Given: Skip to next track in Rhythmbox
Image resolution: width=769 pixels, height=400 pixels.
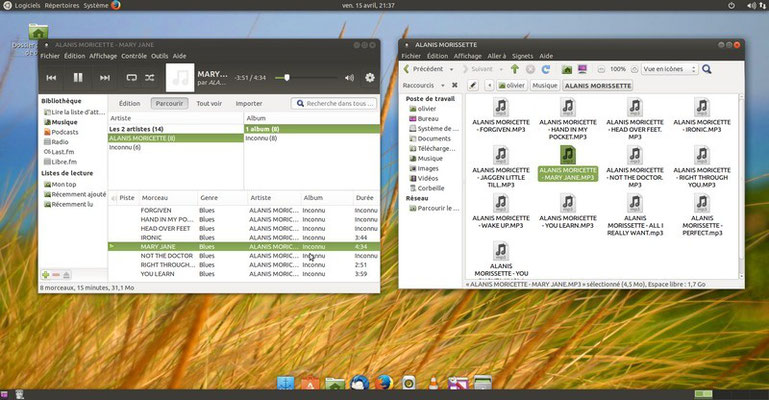Looking at the screenshot, I should pyautogui.click(x=104, y=77).
